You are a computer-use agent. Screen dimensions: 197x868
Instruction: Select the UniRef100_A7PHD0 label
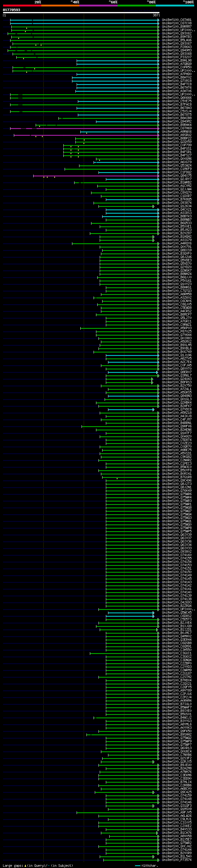coord(177,74)
